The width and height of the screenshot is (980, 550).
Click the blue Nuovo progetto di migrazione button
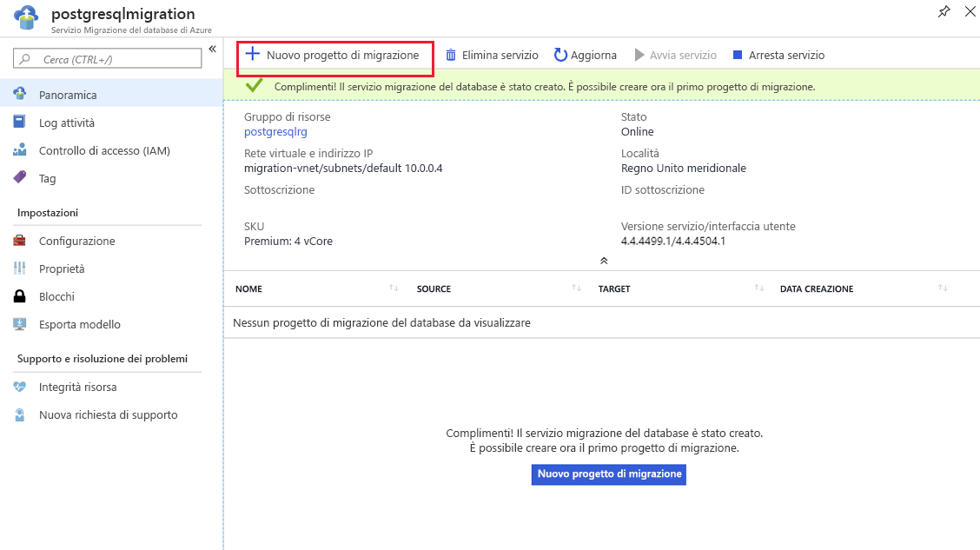[x=609, y=474]
